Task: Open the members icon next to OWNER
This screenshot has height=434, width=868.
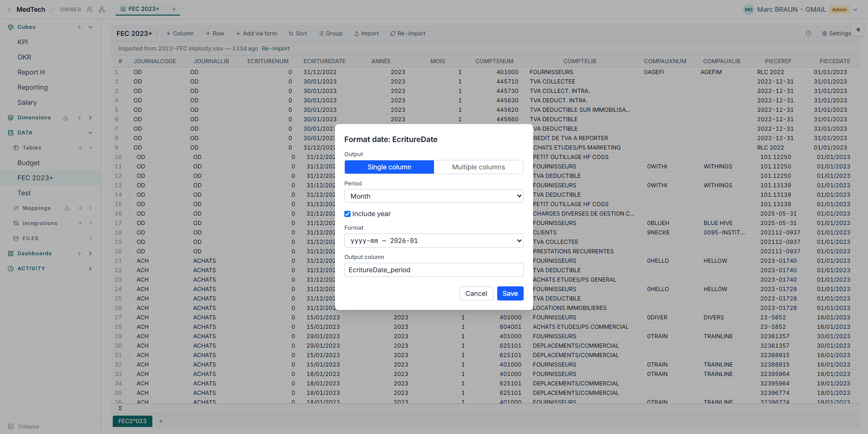Action: (90, 9)
